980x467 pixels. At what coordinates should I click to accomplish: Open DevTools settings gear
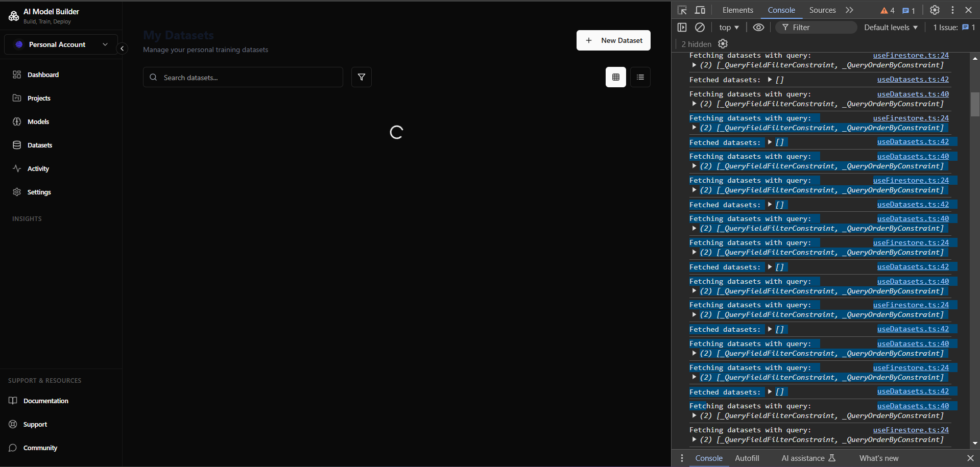tap(935, 10)
